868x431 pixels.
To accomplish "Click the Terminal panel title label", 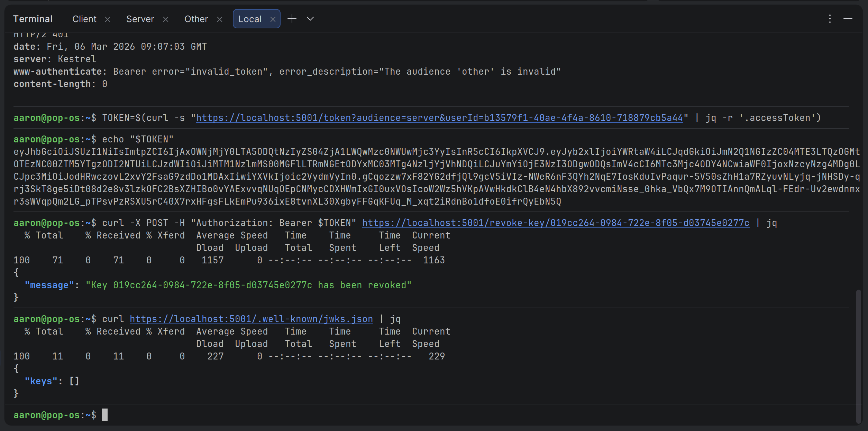I will coord(33,19).
